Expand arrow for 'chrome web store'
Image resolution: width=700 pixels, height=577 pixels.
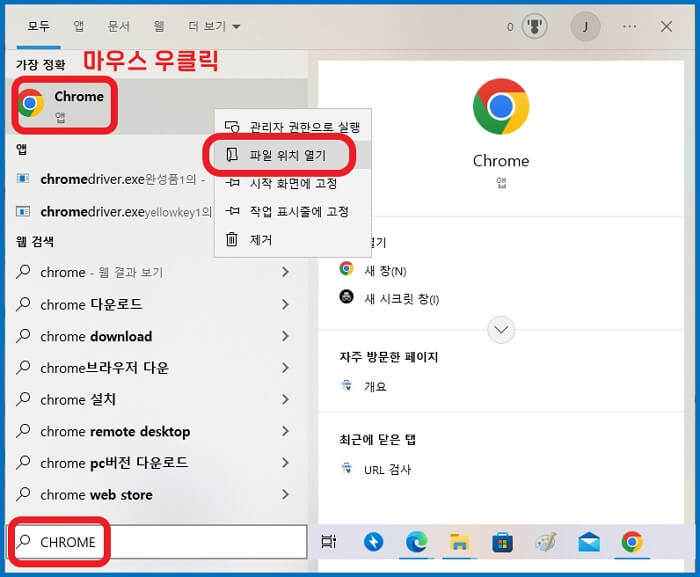point(285,494)
